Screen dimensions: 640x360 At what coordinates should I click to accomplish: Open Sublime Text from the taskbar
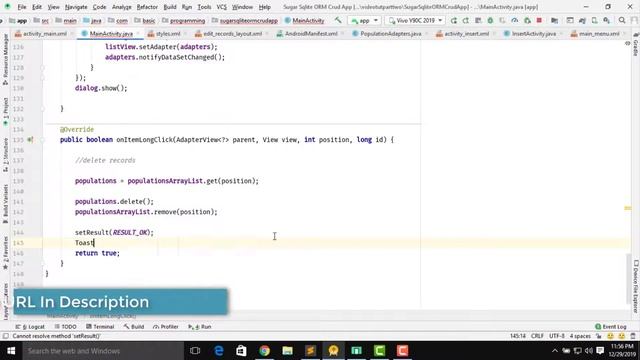coord(310,351)
